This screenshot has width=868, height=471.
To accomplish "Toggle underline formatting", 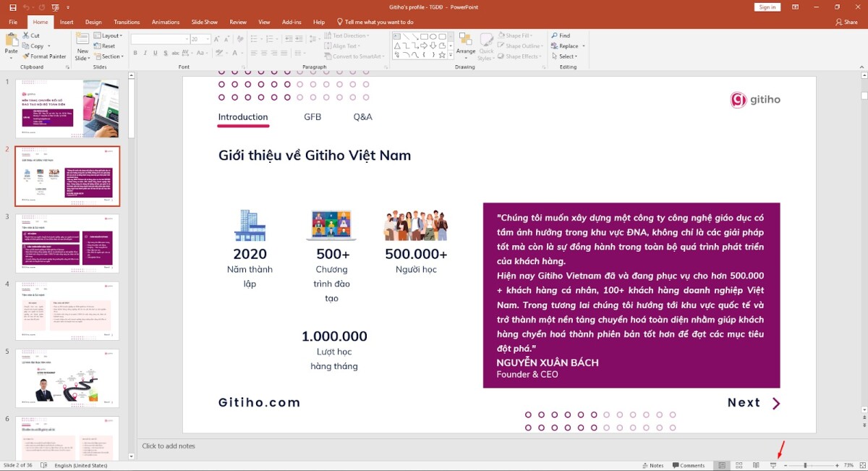I will pos(157,53).
